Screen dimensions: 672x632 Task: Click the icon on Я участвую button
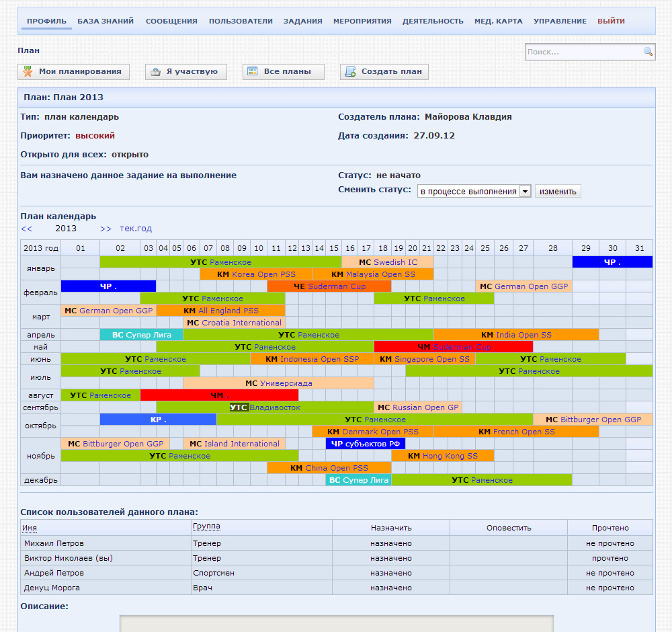[156, 72]
